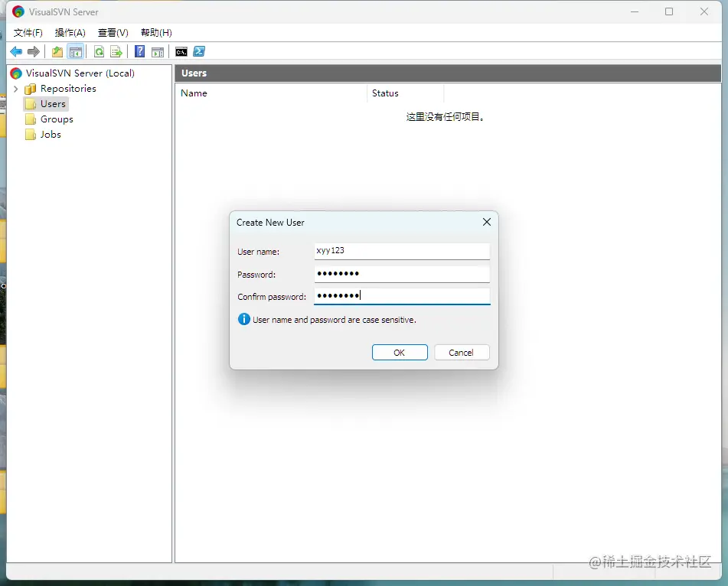
Task: Open the 操作(A) menu
Action: (70, 32)
